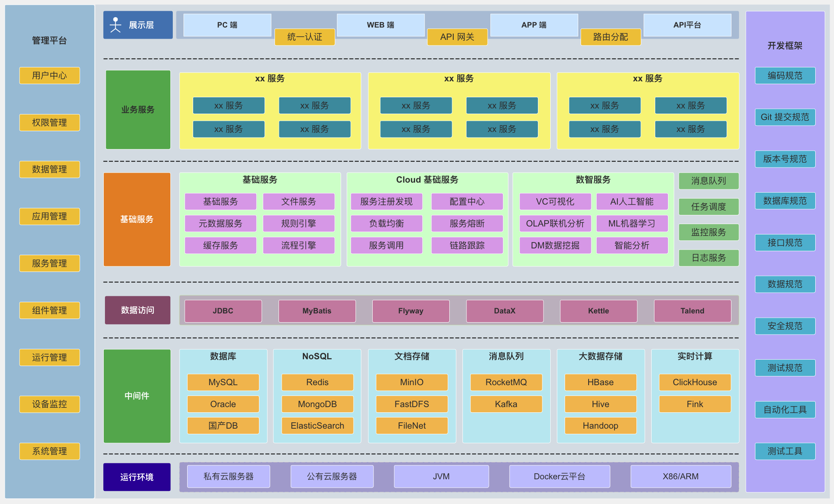Click the ElasticSearch box

pyautogui.click(x=318, y=426)
